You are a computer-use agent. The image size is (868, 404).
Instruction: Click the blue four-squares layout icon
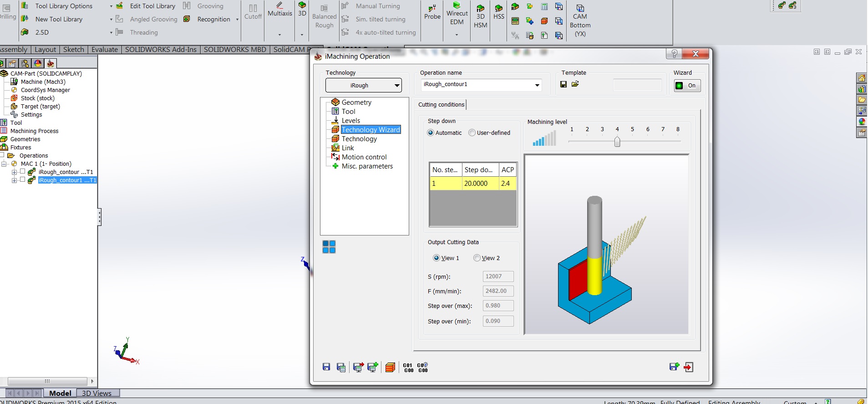click(329, 247)
